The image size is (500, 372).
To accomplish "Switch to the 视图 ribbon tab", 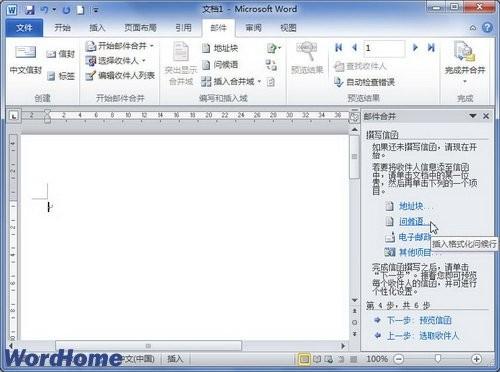I will click(x=288, y=28).
